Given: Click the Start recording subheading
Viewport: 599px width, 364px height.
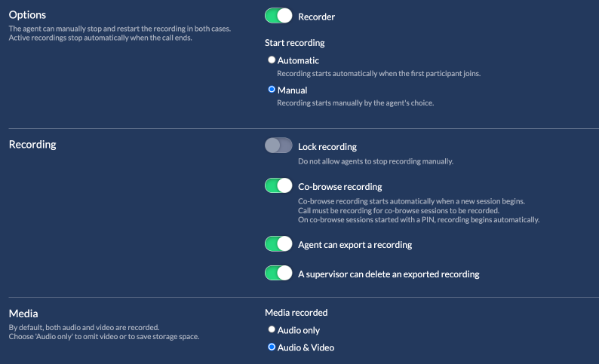Looking at the screenshot, I should [295, 43].
